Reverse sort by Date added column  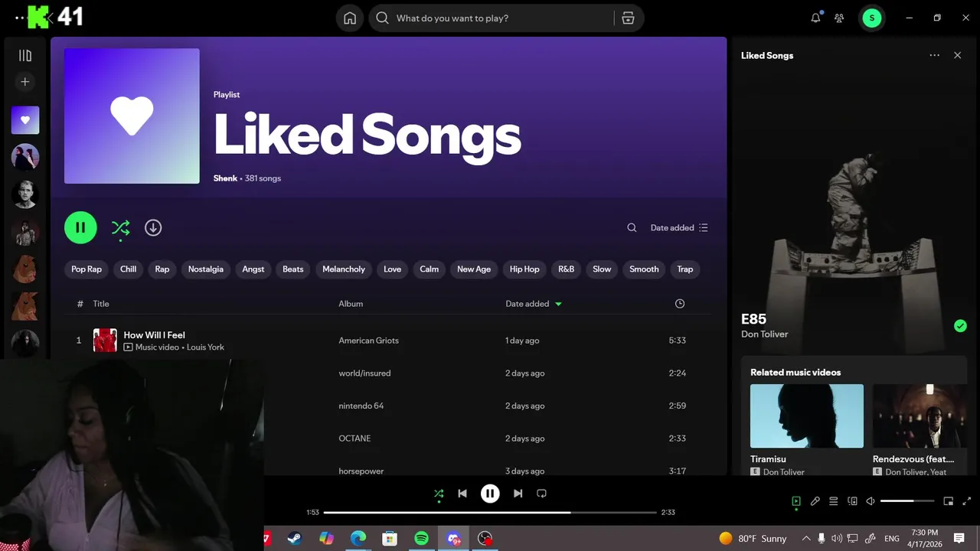click(x=534, y=304)
